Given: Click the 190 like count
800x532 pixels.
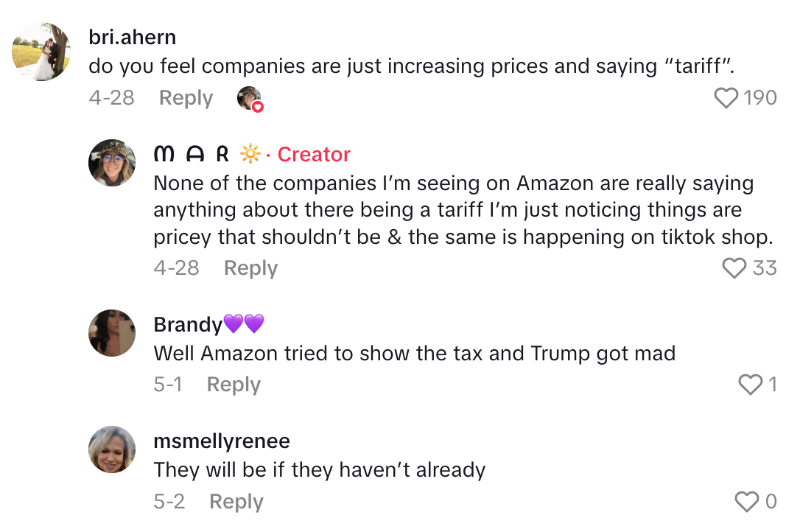Looking at the screenshot, I should tap(760, 98).
